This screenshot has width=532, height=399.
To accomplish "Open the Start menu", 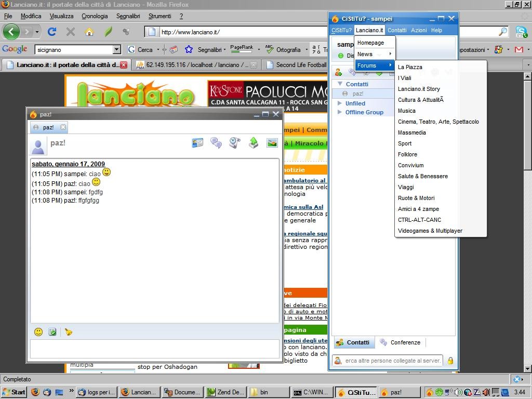I will tap(14, 392).
